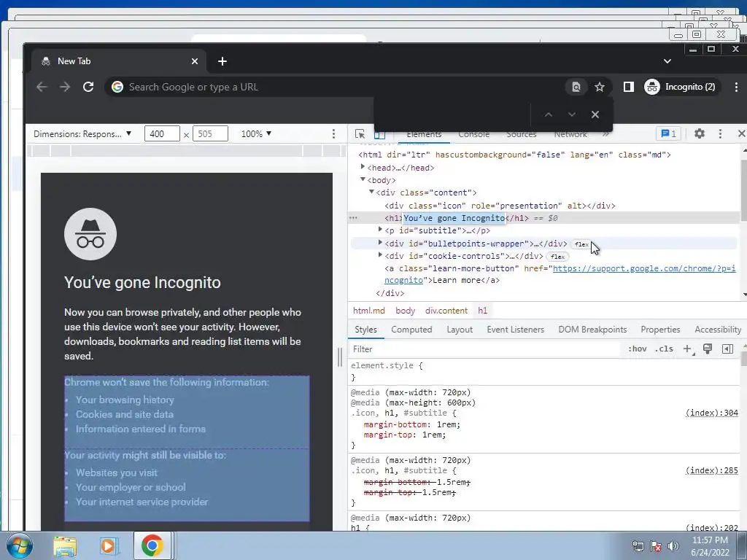Open device toolbar more options menu
Viewport: 747px width, 560px height.
click(333, 134)
